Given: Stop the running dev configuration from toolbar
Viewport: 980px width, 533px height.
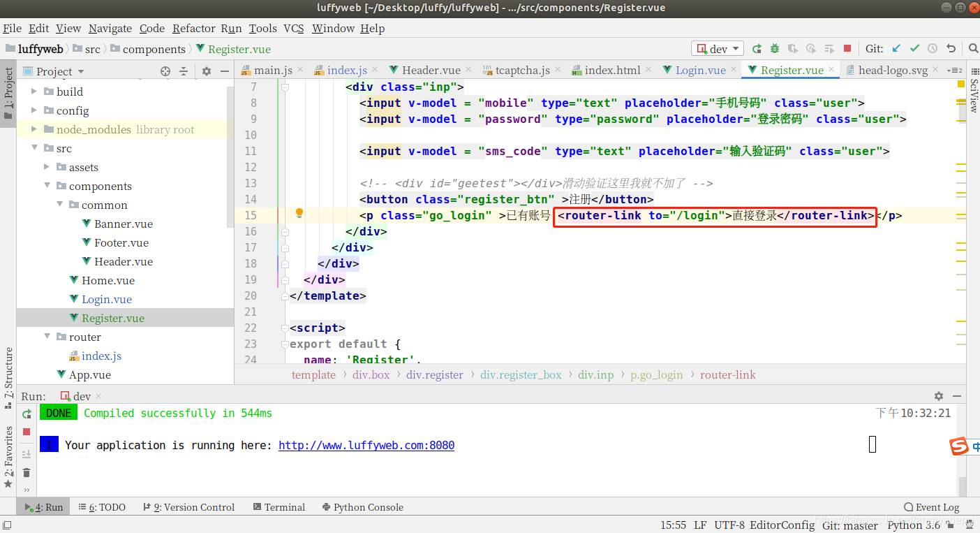Looking at the screenshot, I should pyautogui.click(x=847, y=49).
